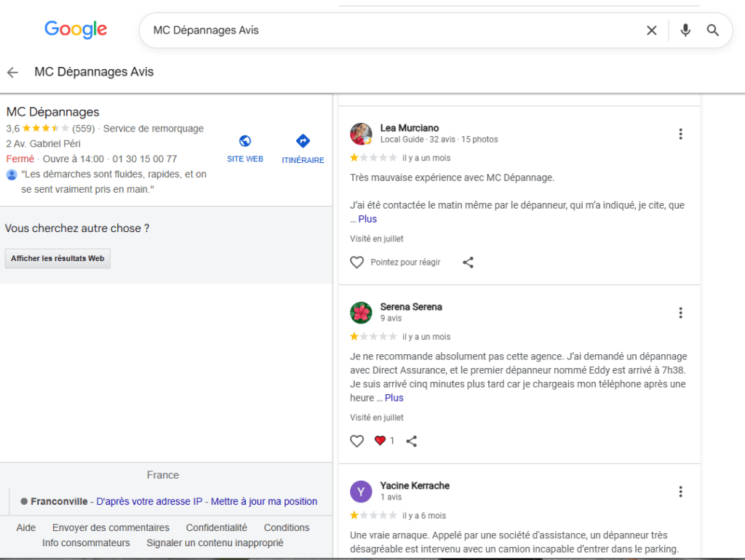The image size is (745, 560).
Task: Open Envoyer des commentaires link
Action: pyautogui.click(x=111, y=528)
